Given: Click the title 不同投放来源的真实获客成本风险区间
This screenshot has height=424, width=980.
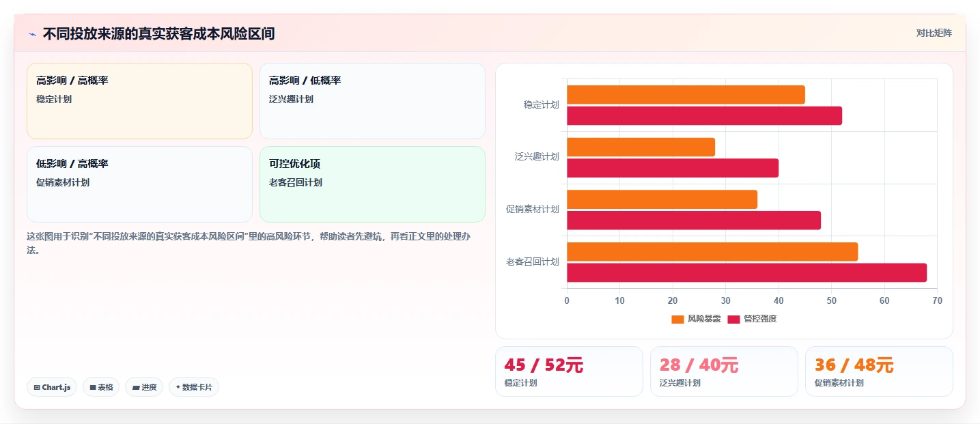Looking at the screenshot, I should [158, 33].
